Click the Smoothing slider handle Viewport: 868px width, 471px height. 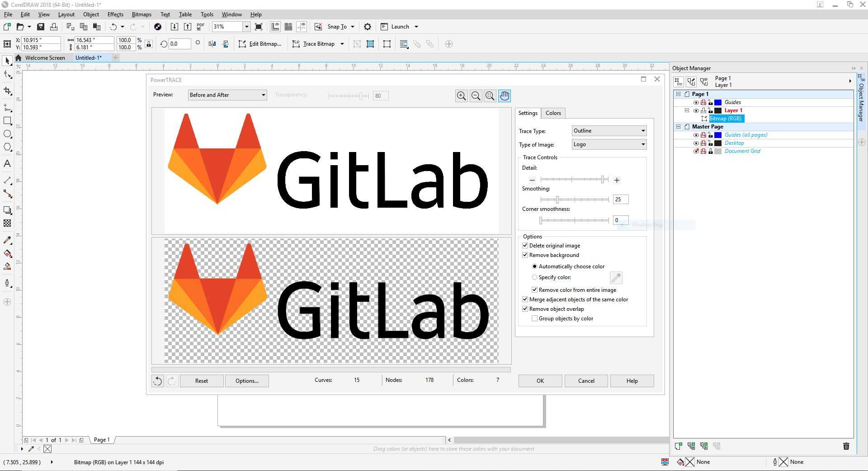(x=557, y=200)
